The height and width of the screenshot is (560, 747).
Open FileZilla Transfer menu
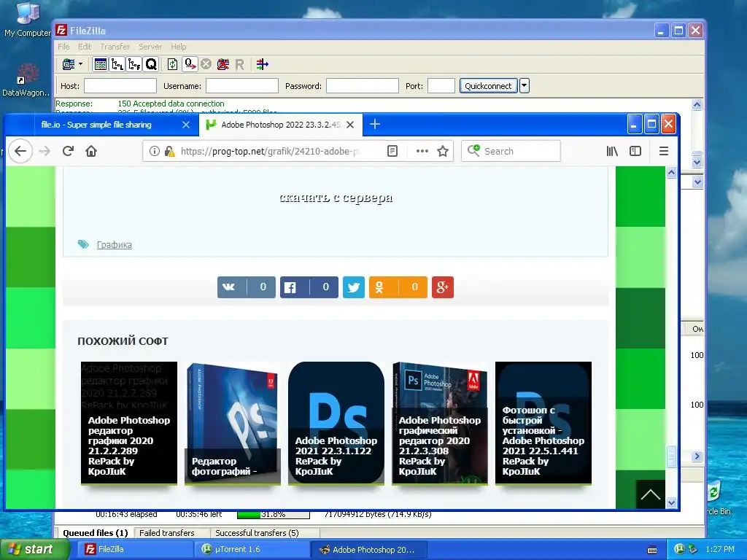(x=115, y=47)
